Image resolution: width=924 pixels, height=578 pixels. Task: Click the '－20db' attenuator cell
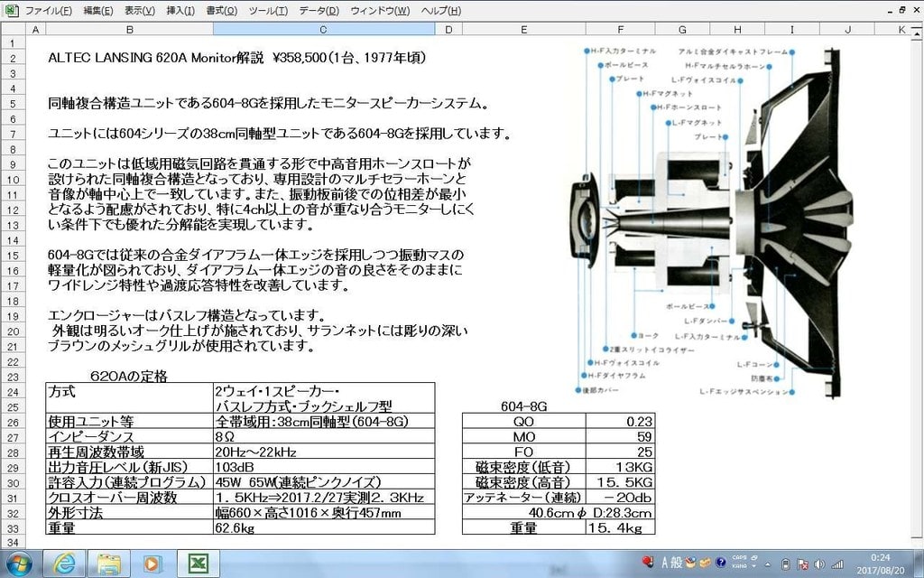click(621, 498)
